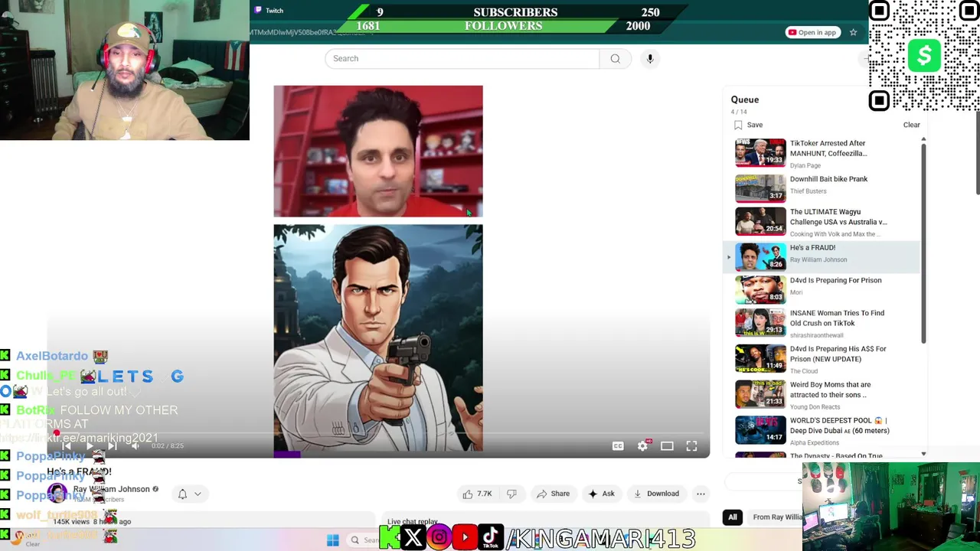Open Ray William Johnson channel name link
This screenshot has width=980, height=551.
(x=111, y=489)
